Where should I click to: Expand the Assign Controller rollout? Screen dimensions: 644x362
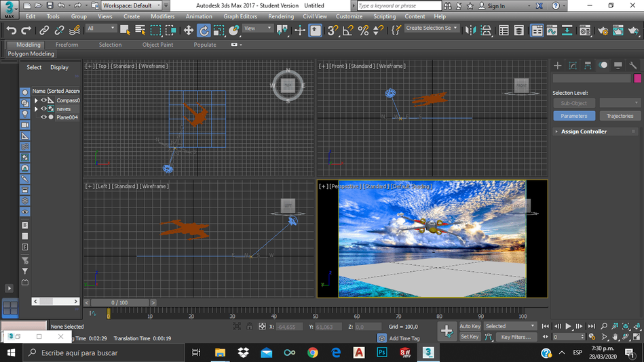[584, 132]
